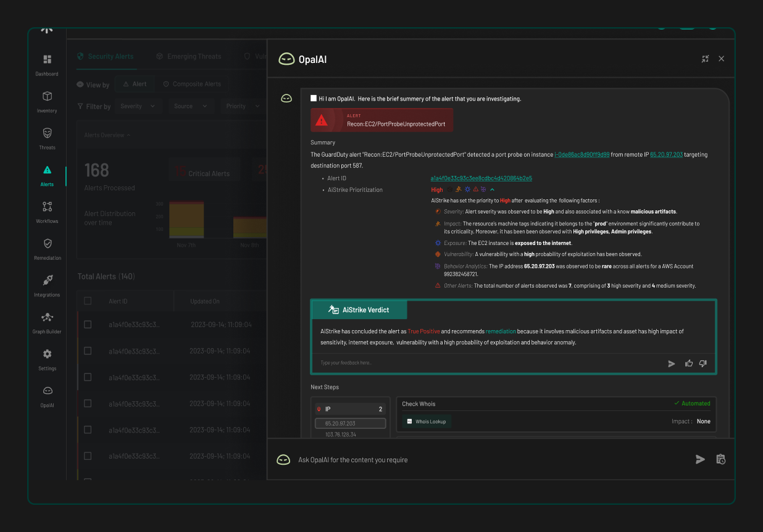Send feedback with verdict arrow icon
The image size is (763, 532).
[672, 364]
